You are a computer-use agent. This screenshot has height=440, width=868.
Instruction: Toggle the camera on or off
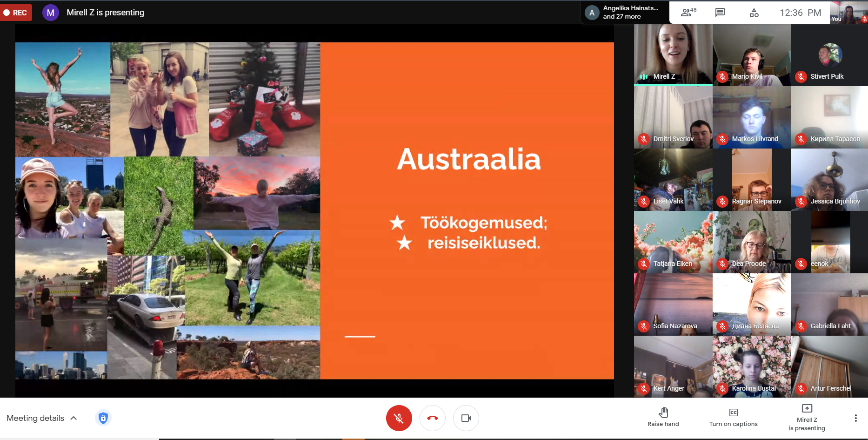click(466, 418)
